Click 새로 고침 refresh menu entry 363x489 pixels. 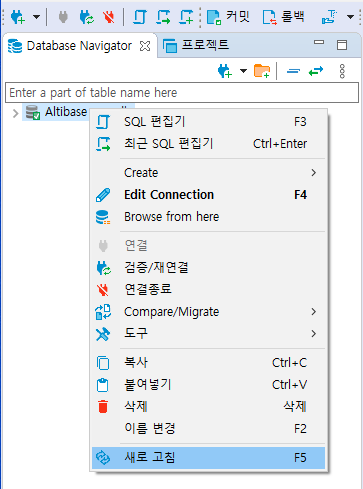(x=208, y=458)
